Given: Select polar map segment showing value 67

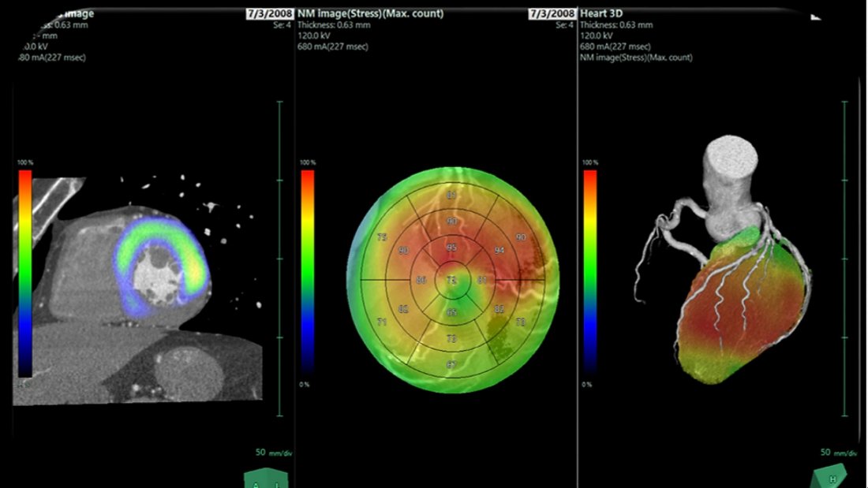Looking at the screenshot, I should (451, 364).
